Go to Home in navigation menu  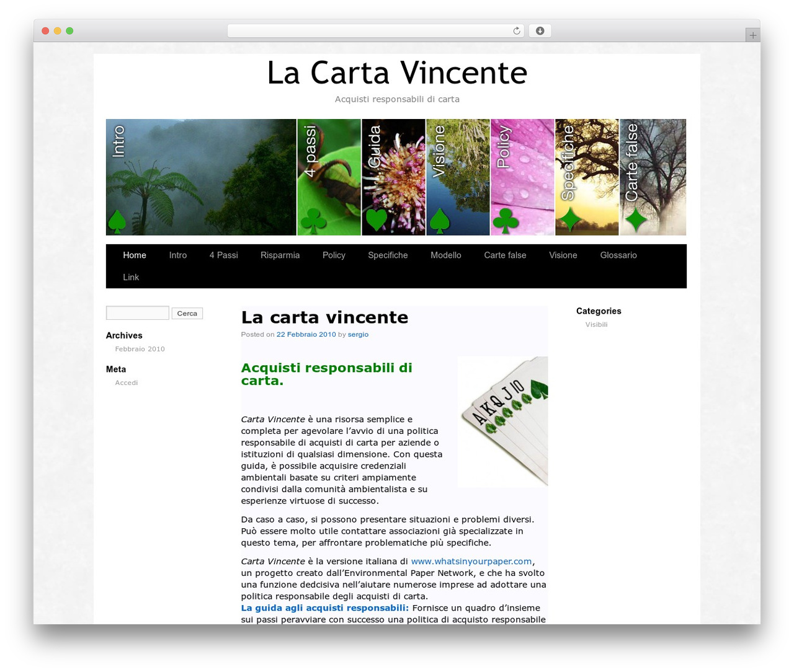pyautogui.click(x=135, y=255)
